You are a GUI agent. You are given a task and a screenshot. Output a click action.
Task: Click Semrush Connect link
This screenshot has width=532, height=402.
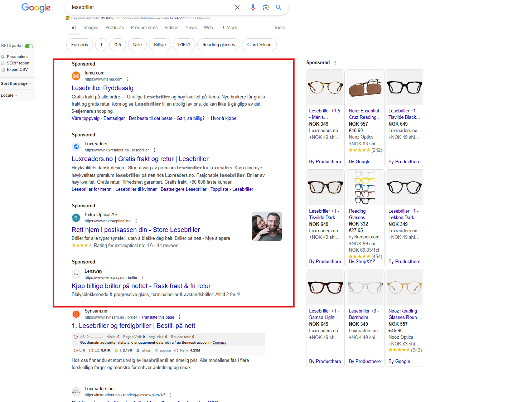click(219, 343)
